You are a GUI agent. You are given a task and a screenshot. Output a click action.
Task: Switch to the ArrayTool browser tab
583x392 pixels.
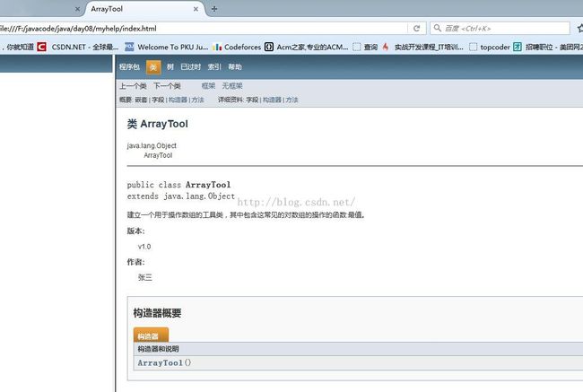point(135,8)
